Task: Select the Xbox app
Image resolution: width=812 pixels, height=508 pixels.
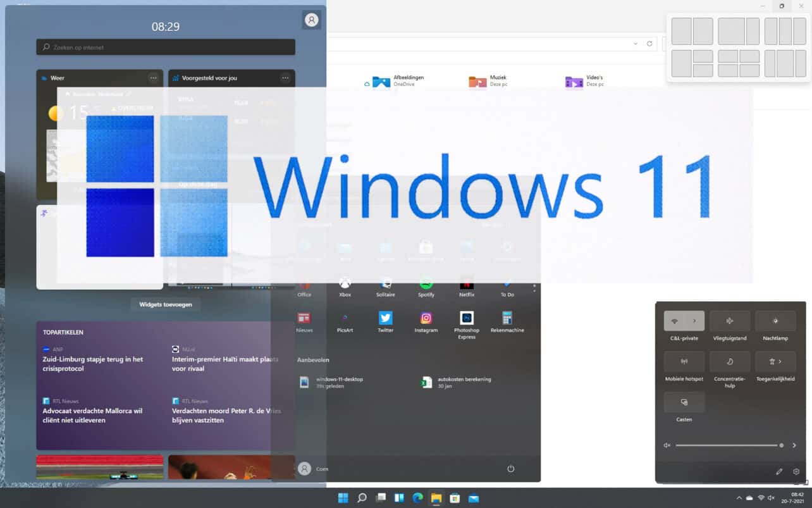Action: click(x=345, y=285)
